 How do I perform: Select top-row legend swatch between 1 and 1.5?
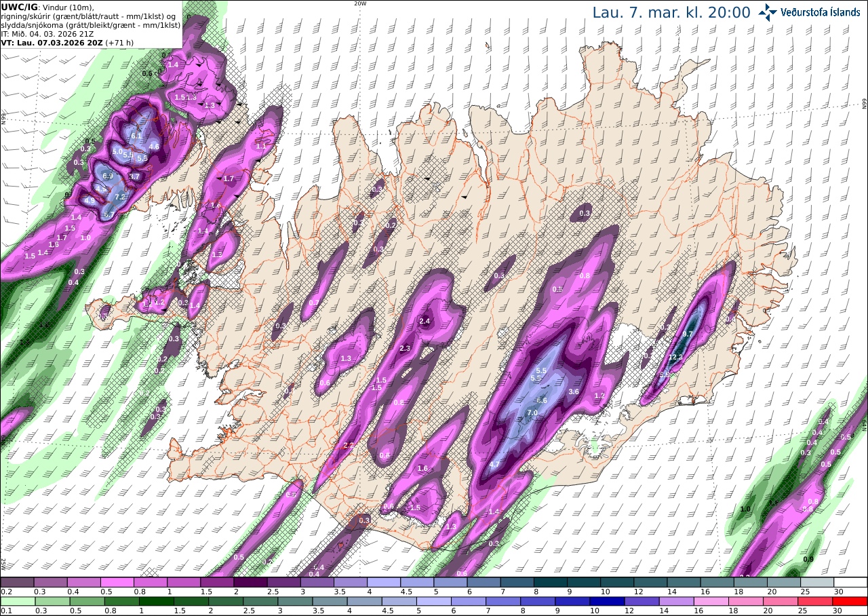point(183,582)
